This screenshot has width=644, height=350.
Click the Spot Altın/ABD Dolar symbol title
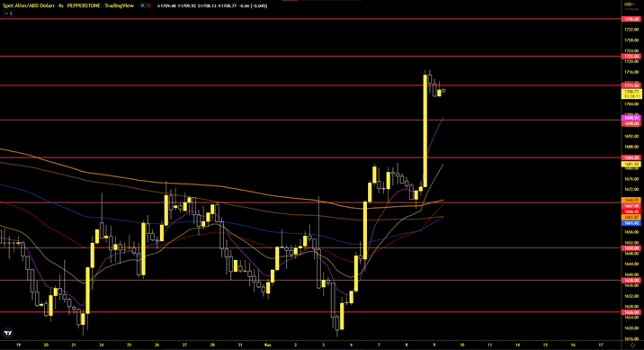29,5
